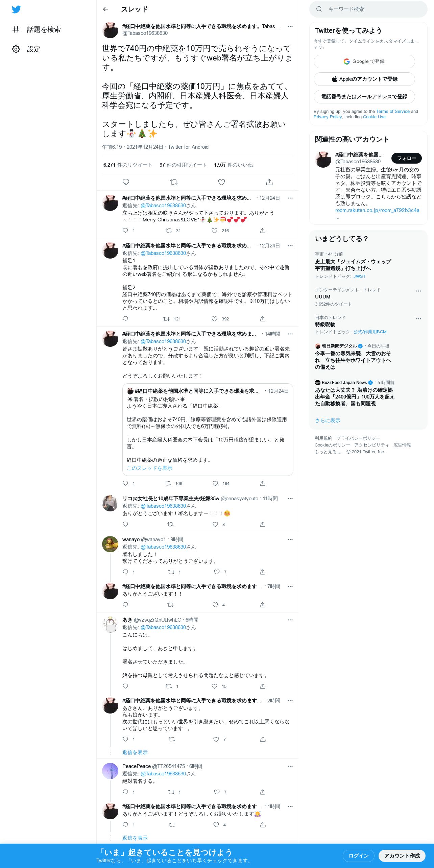Follow the suggested account with フォロー
The height and width of the screenshot is (868, 434).
tap(407, 158)
